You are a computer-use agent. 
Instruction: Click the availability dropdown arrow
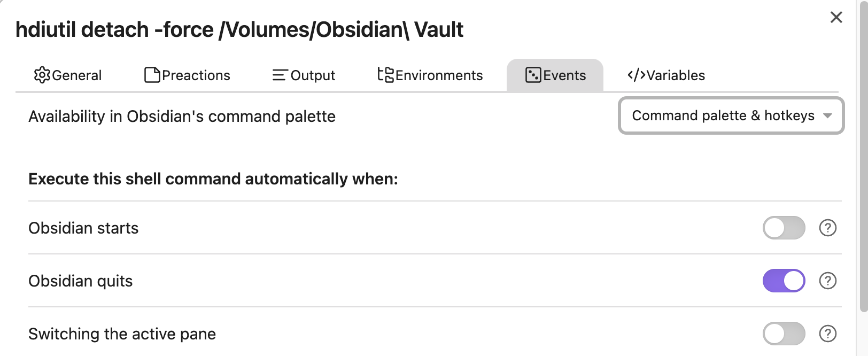click(827, 116)
